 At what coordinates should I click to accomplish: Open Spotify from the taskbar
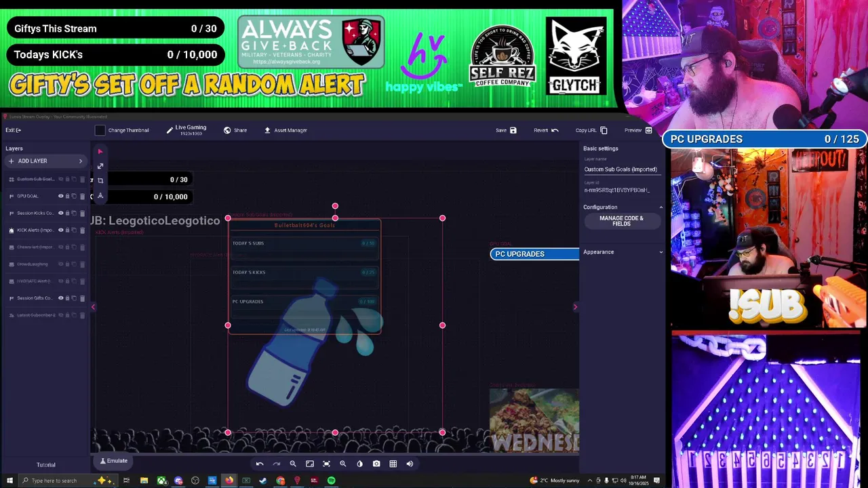pyautogui.click(x=331, y=481)
